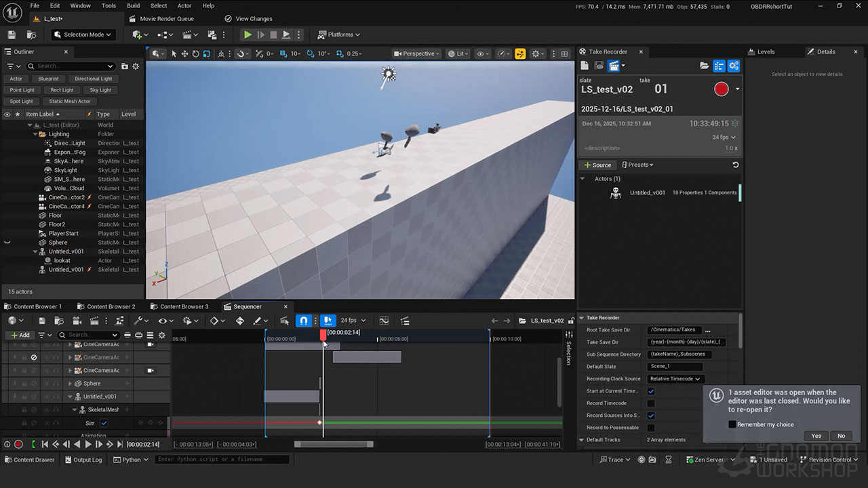Viewport: 868px width, 488px height.
Task: Click Yes to re-open asset editor
Action: point(816,436)
